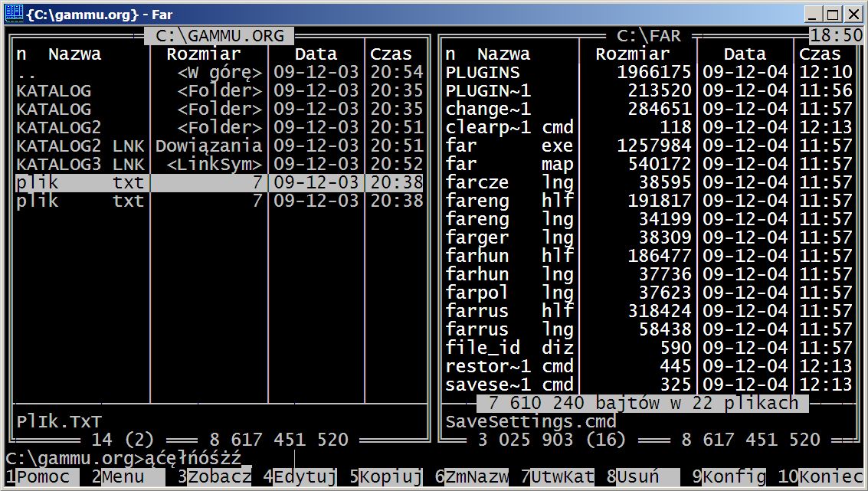
Task: Select the highlighted plik txt file
Action: 219,182
